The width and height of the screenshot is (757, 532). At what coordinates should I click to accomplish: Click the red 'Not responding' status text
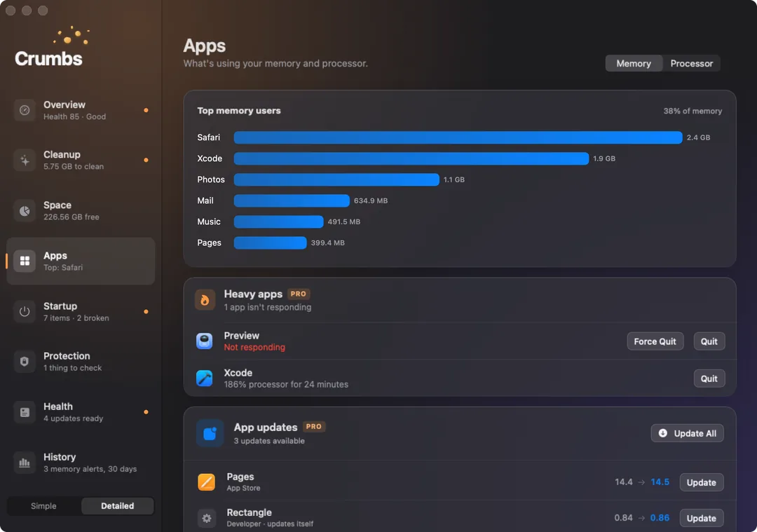pyautogui.click(x=254, y=347)
